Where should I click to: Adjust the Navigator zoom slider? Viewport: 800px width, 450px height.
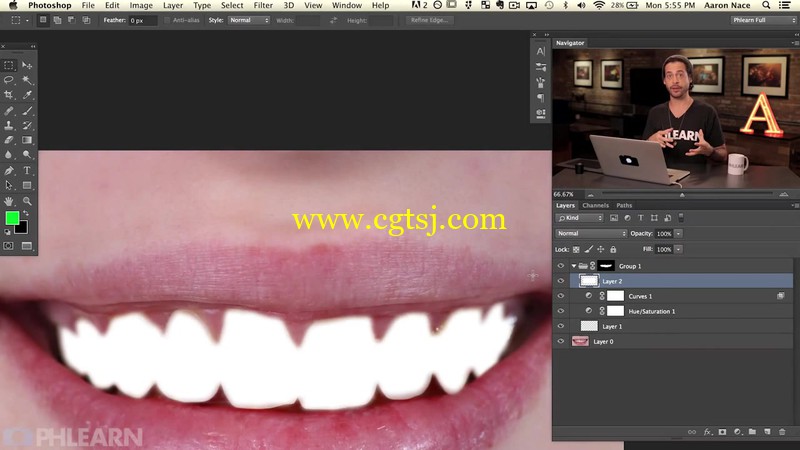tap(682, 194)
